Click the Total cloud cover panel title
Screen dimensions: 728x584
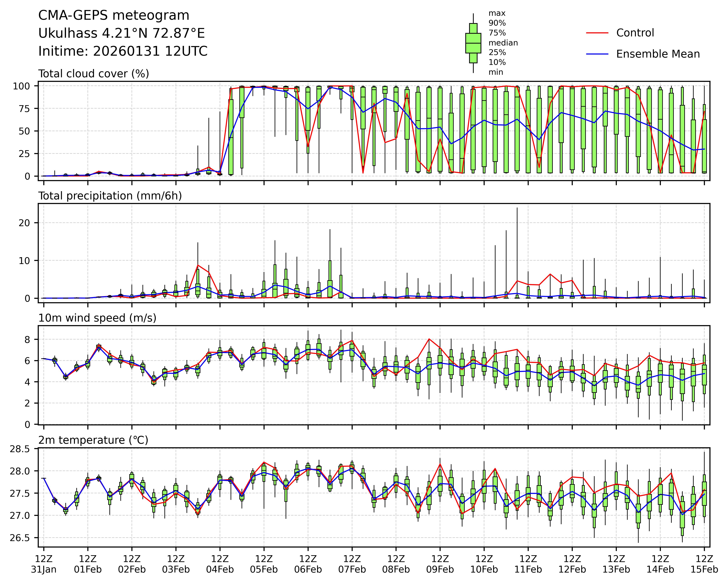[x=94, y=74]
